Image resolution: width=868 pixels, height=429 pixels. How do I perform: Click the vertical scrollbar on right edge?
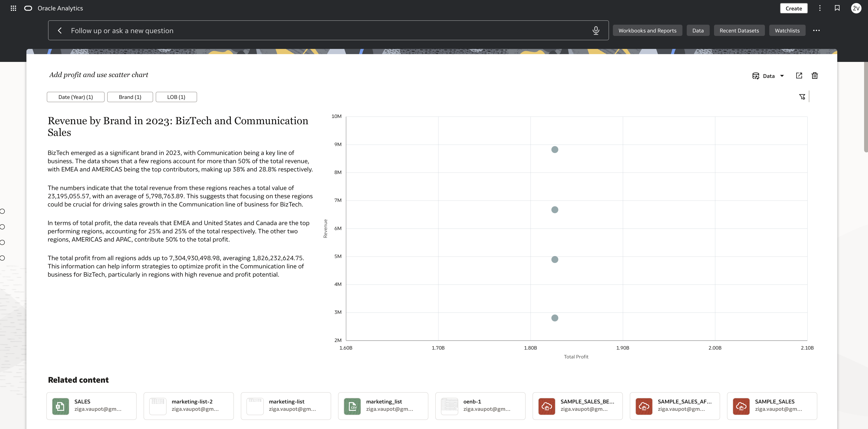tap(866, 107)
